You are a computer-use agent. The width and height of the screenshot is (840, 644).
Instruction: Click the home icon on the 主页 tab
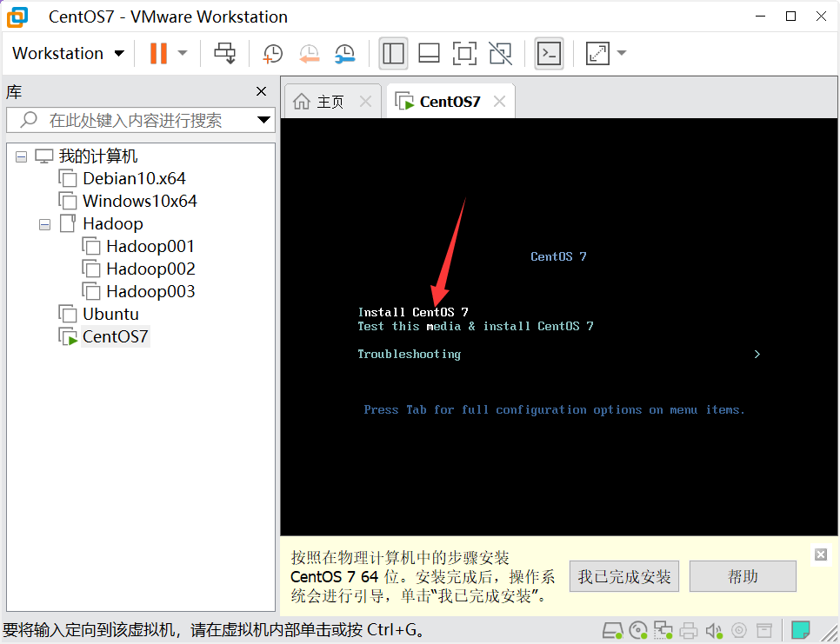302,101
